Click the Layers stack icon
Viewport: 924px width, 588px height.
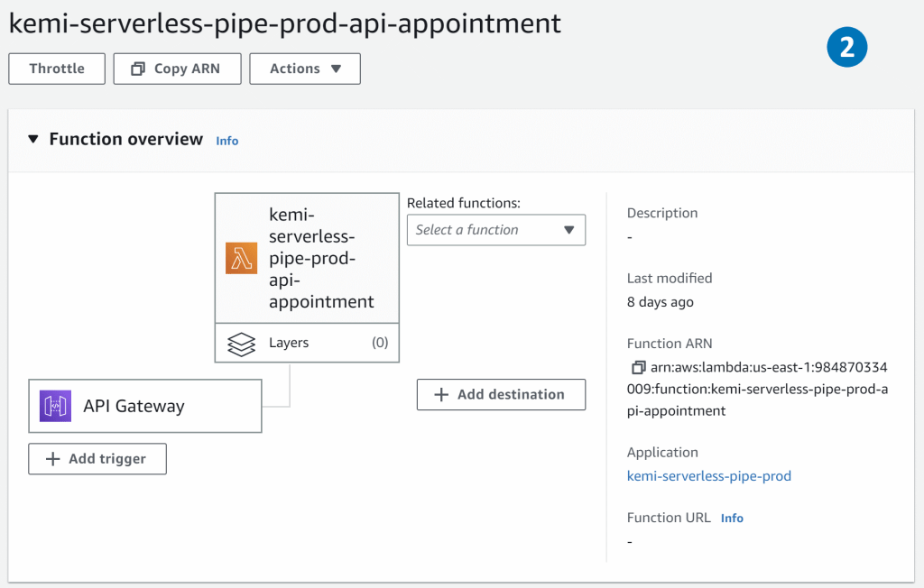coord(241,343)
